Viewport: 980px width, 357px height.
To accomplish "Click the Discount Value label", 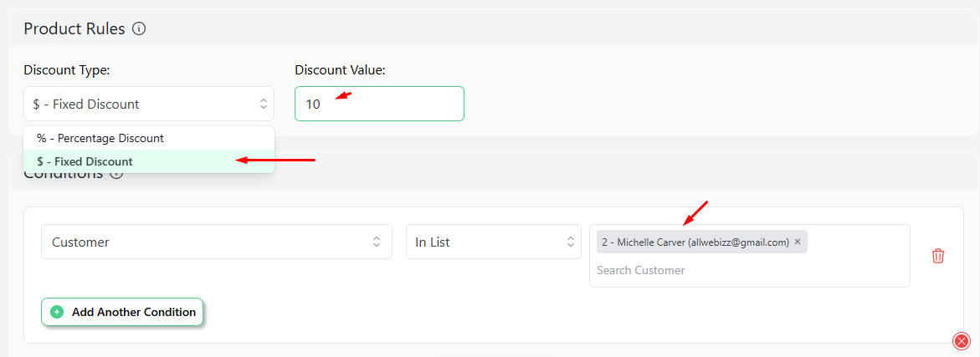I will (x=340, y=70).
